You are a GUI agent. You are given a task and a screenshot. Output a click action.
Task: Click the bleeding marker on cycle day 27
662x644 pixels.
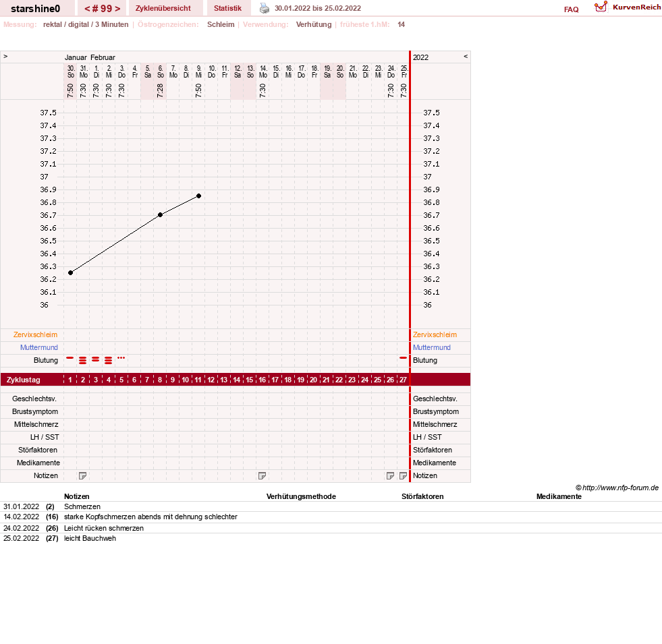click(403, 358)
